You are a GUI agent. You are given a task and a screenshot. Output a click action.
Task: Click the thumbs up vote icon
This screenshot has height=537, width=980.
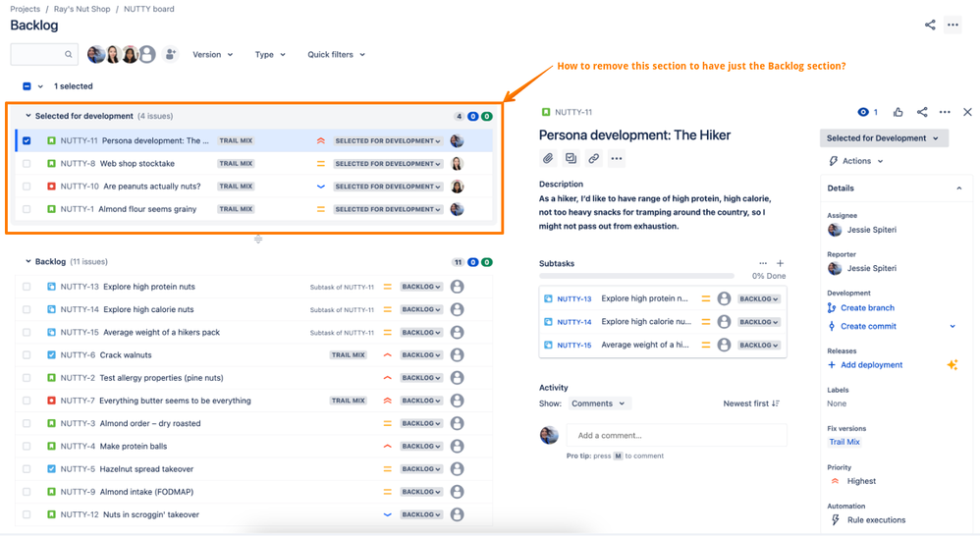(898, 112)
